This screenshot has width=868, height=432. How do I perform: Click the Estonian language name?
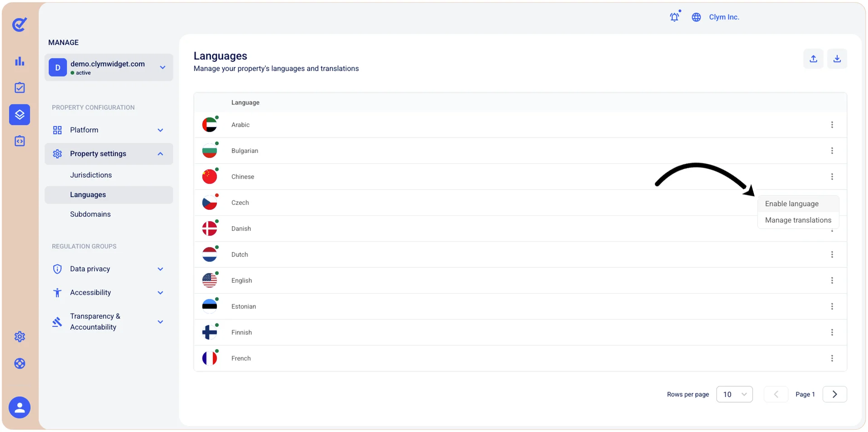pos(244,306)
